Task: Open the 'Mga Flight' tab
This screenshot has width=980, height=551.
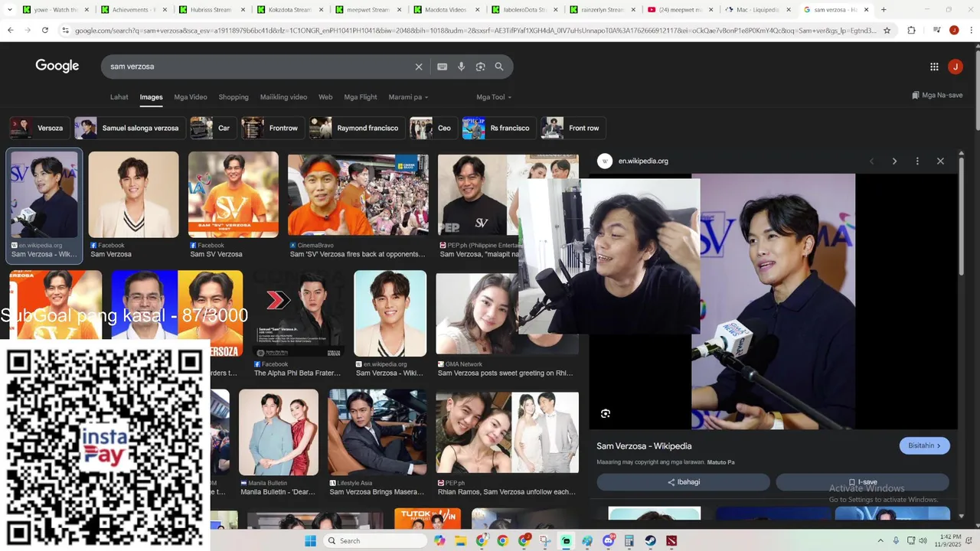Action: tap(361, 97)
